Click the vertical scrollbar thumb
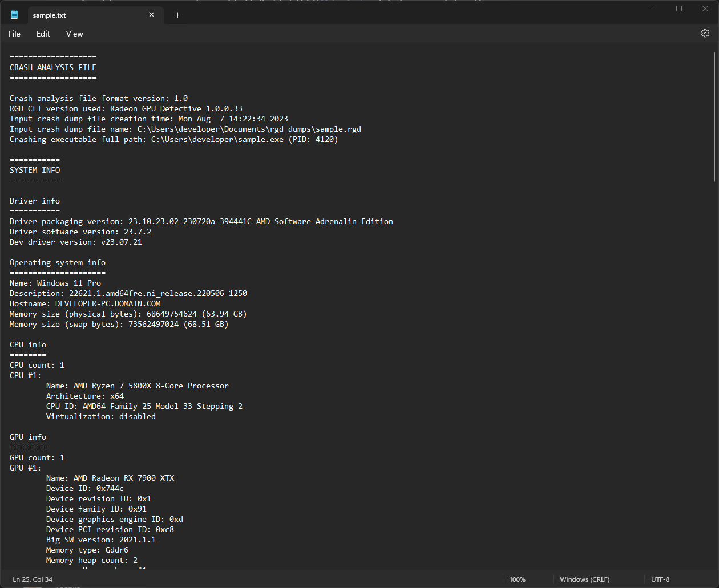The height and width of the screenshot is (588, 719). [x=714, y=117]
